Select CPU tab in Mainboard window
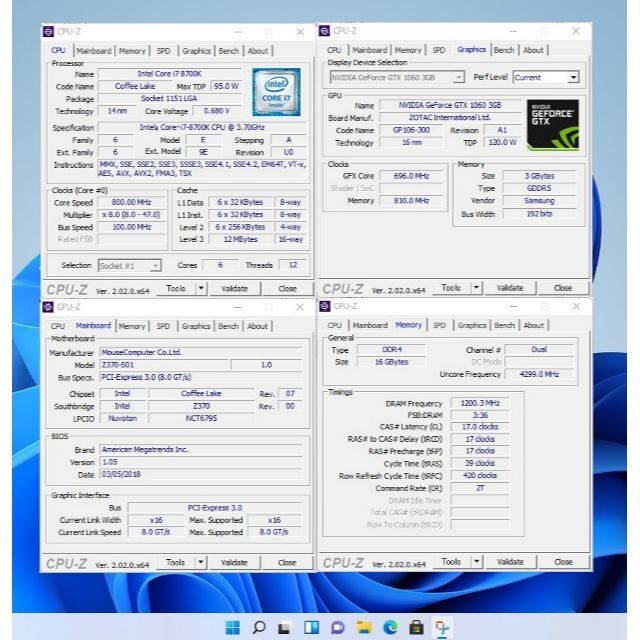The height and width of the screenshot is (640, 640). pyautogui.click(x=58, y=326)
